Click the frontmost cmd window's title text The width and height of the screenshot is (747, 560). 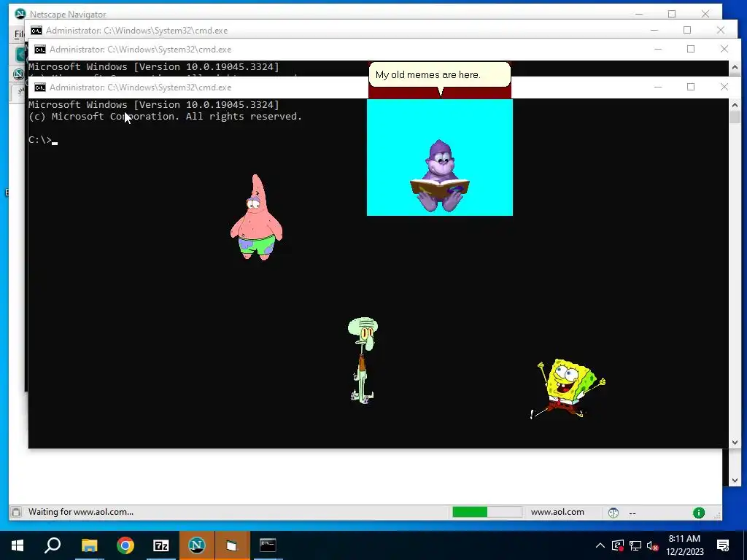tap(141, 87)
